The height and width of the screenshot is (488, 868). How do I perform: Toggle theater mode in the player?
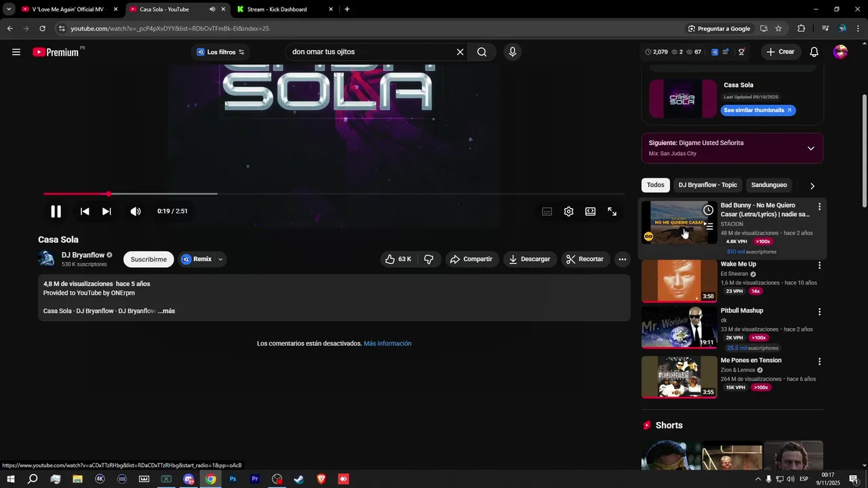click(x=591, y=211)
